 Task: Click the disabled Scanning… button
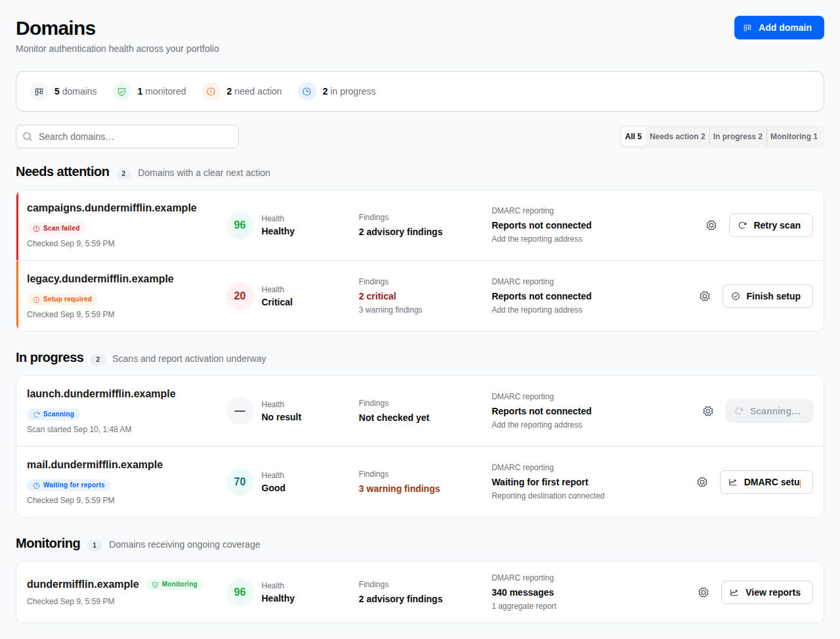click(x=769, y=411)
